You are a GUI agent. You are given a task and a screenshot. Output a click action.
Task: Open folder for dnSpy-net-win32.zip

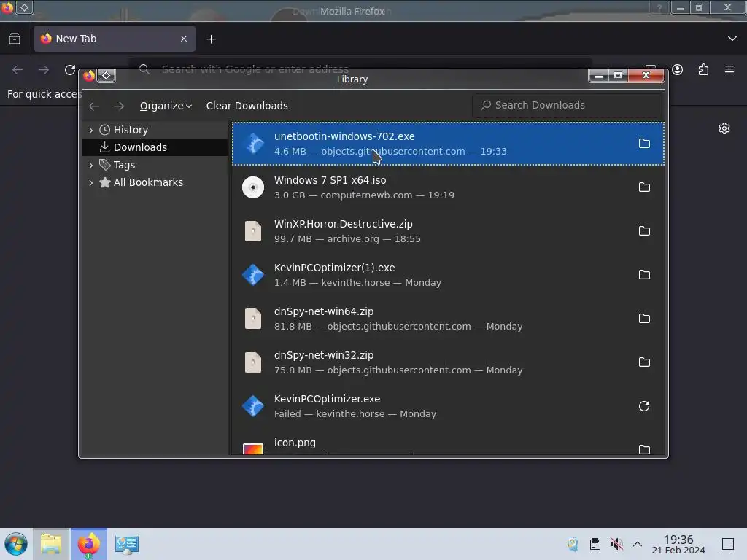(x=644, y=362)
